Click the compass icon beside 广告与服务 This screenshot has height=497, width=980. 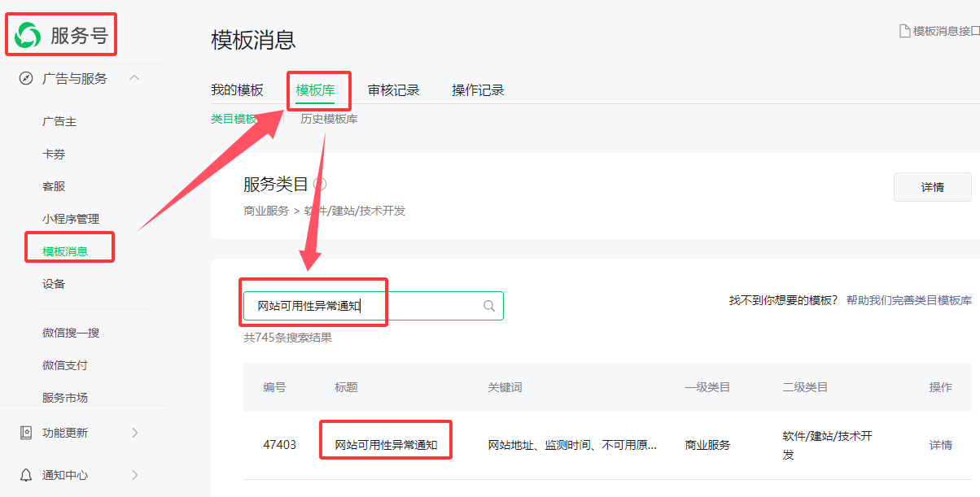pyautogui.click(x=26, y=79)
